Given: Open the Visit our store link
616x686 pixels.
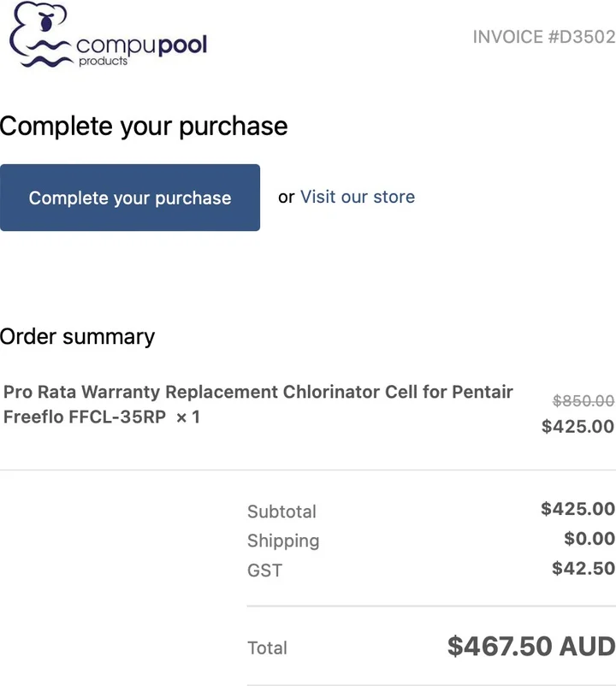Looking at the screenshot, I should (x=357, y=197).
